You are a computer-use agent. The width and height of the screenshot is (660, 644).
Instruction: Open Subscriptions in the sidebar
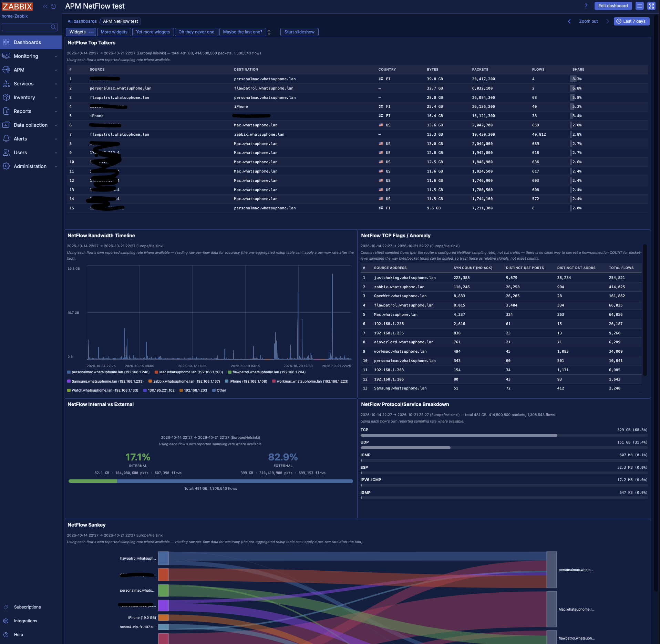[28, 607]
